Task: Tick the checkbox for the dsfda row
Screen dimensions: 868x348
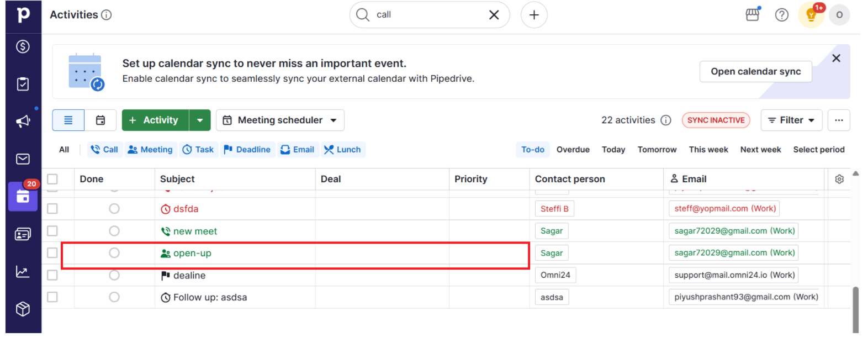Action: tap(52, 209)
